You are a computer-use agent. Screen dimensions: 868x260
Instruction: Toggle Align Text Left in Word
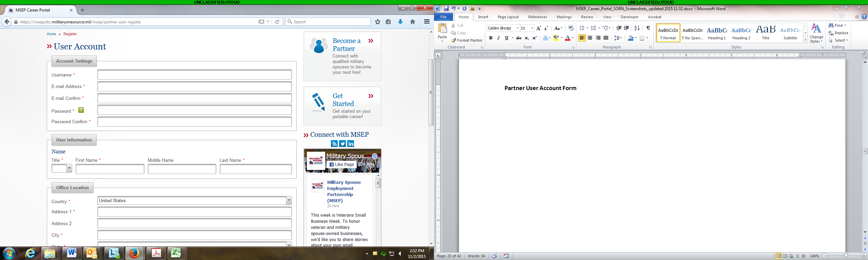[582, 38]
